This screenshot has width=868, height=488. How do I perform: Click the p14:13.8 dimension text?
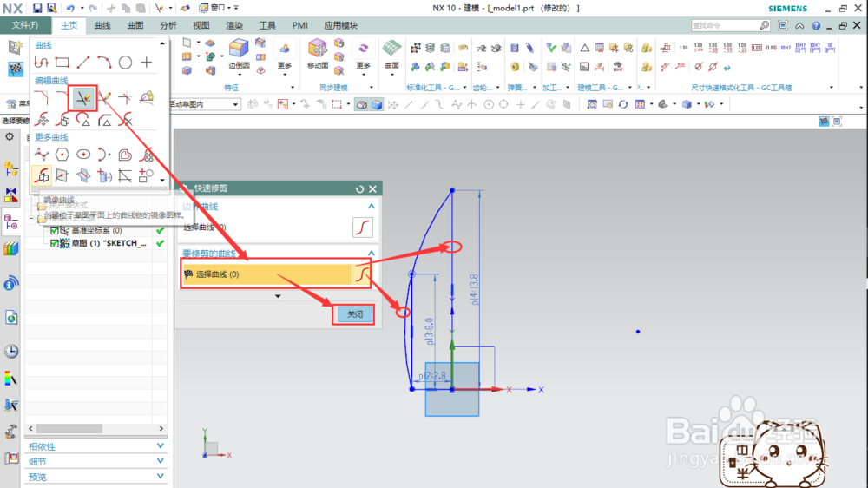pyautogui.click(x=474, y=290)
